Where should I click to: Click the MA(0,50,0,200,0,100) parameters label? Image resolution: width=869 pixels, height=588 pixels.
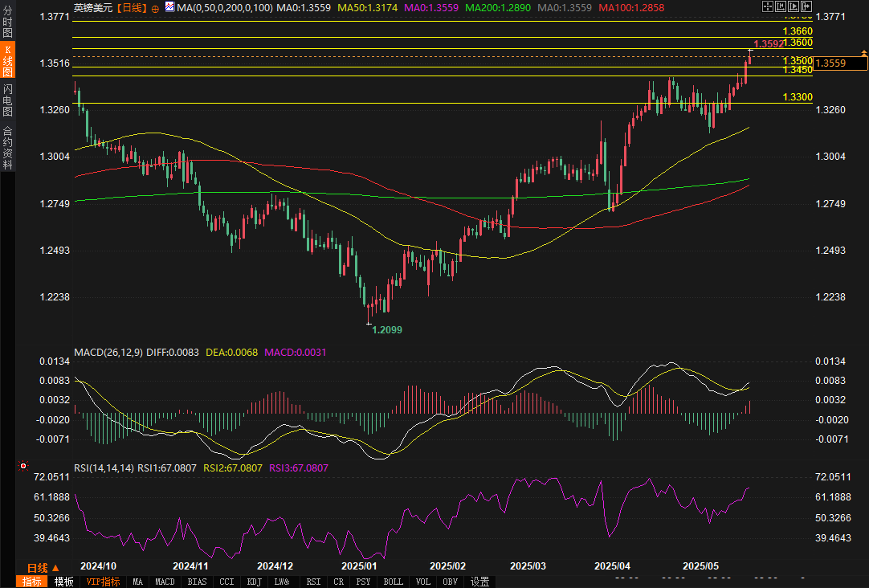pos(225,8)
